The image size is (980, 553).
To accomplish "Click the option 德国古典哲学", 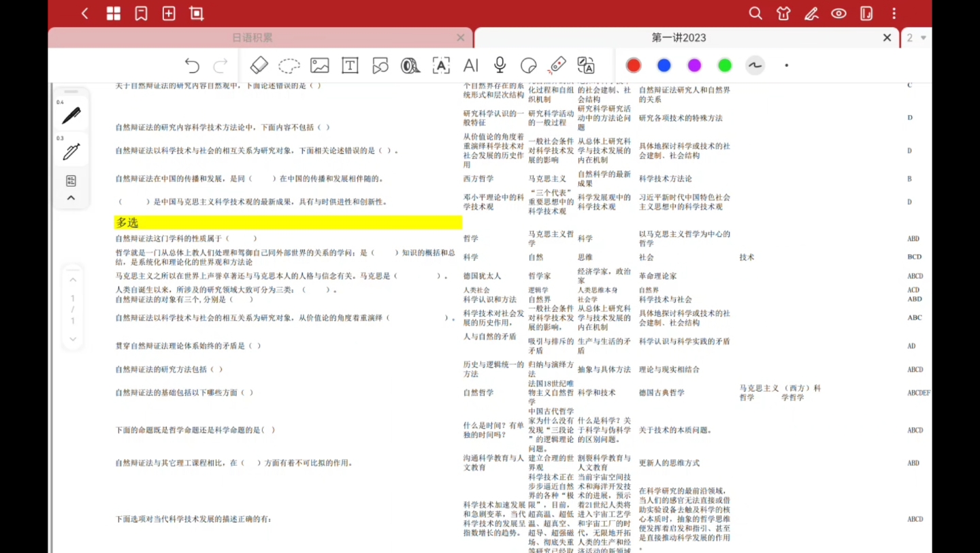I will [x=661, y=392].
